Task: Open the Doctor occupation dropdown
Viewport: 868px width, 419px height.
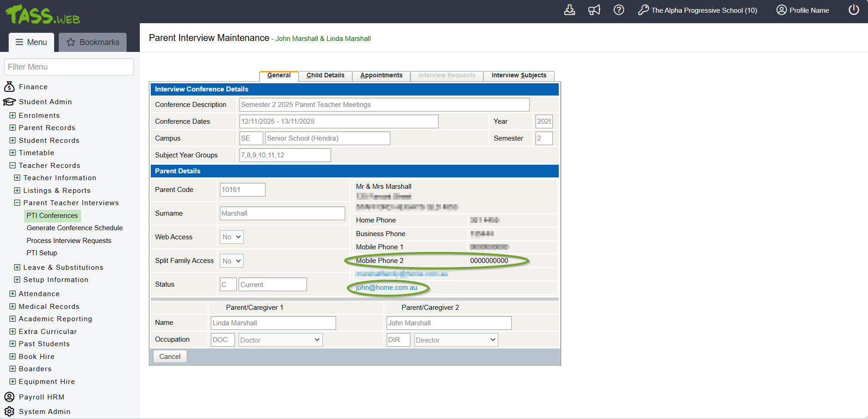Action: pyautogui.click(x=280, y=340)
